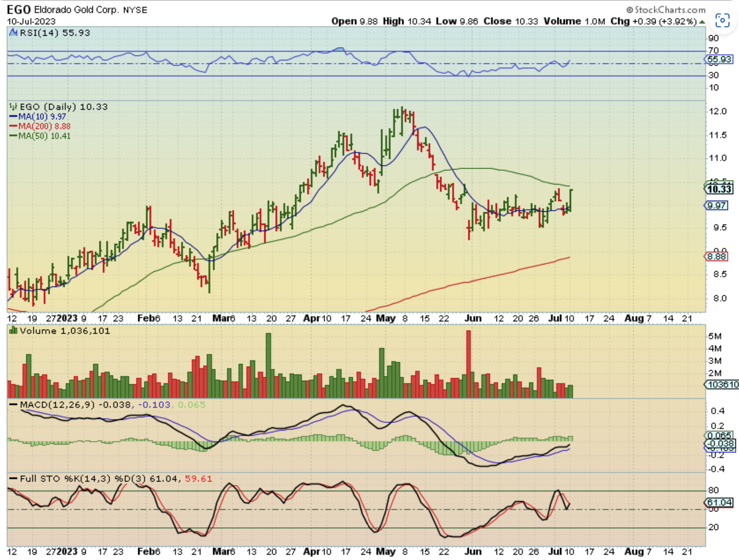The height and width of the screenshot is (560, 739).
Task: Click the red 8.88 moving average axis tag
Action: point(717,257)
